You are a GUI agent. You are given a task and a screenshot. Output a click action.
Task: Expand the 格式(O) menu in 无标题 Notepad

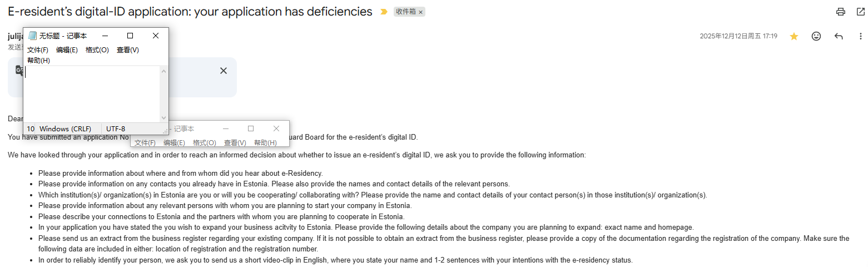pos(97,50)
